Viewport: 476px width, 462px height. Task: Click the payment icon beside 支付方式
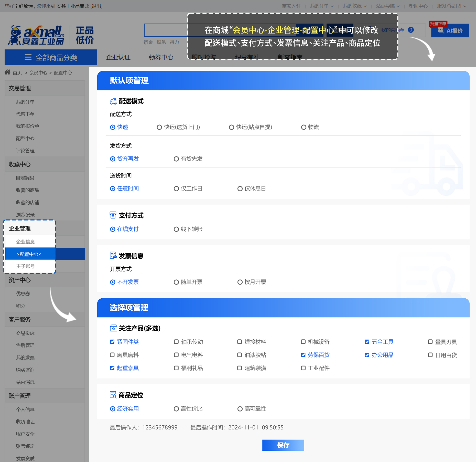(113, 215)
